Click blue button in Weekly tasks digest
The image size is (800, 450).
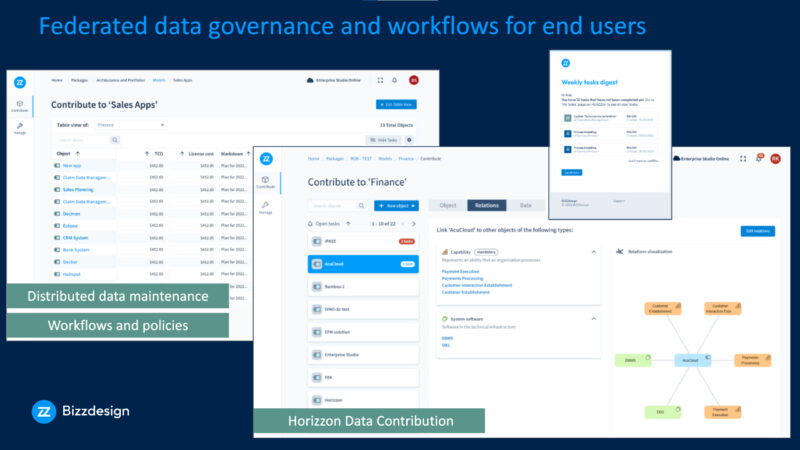point(571,172)
